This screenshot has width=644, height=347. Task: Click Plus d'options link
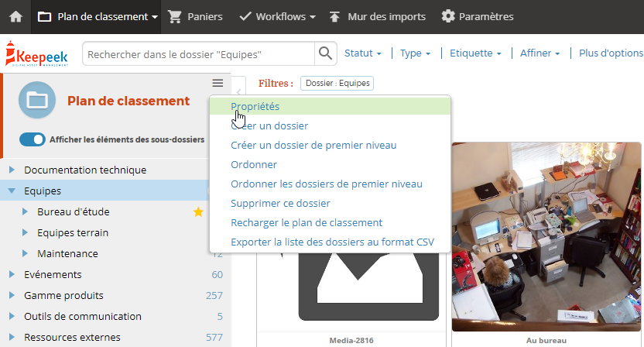coord(611,53)
